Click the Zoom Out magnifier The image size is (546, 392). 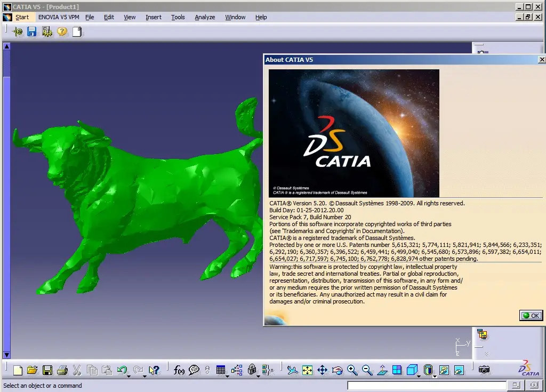click(x=367, y=370)
